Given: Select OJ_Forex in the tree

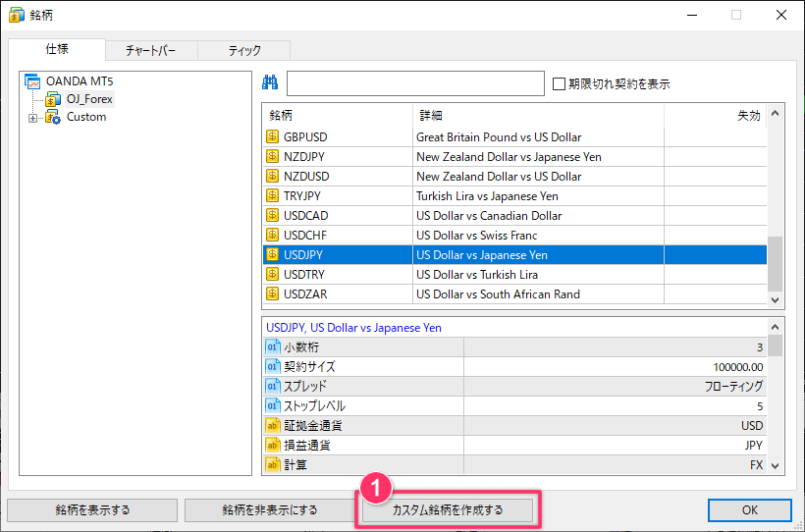Looking at the screenshot, I should tap(90, 98).
